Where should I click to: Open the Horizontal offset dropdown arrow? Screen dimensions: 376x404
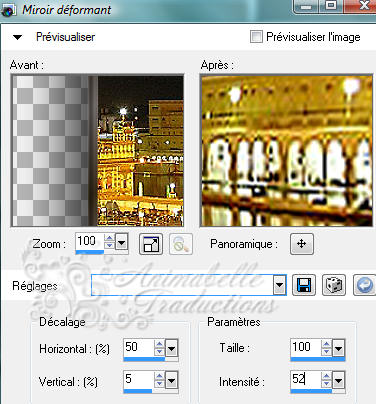[x=171, y=349]
